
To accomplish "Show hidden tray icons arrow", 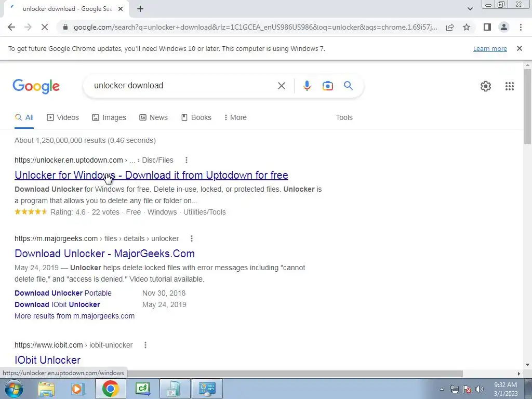I will [442, 390].
